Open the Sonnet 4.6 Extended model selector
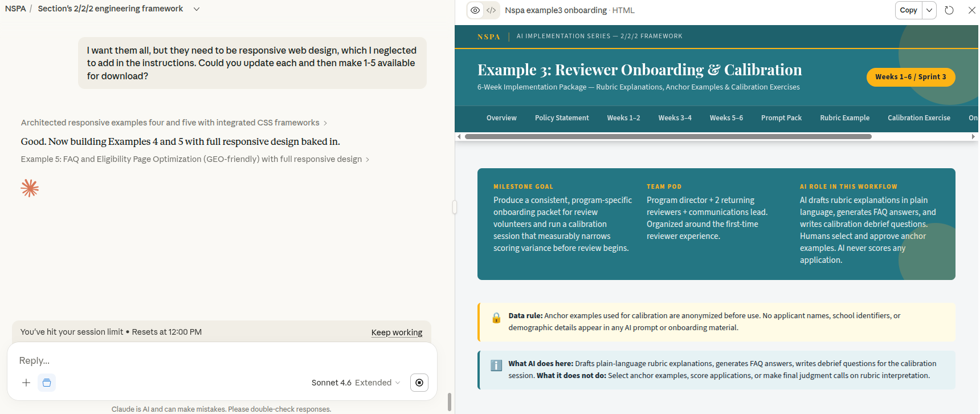This screenshot has height=414, width=980. [x=356, y=383]
